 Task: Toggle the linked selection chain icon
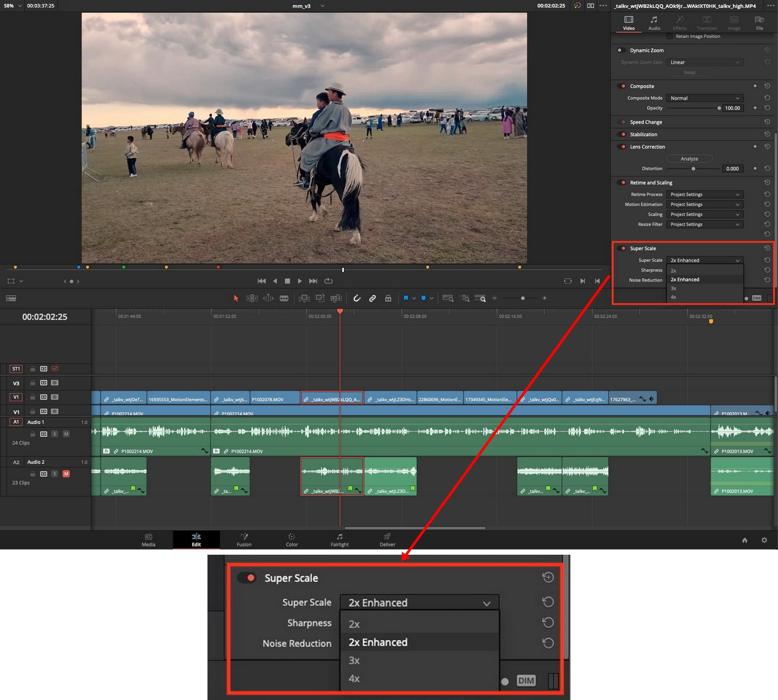point(372,298)
